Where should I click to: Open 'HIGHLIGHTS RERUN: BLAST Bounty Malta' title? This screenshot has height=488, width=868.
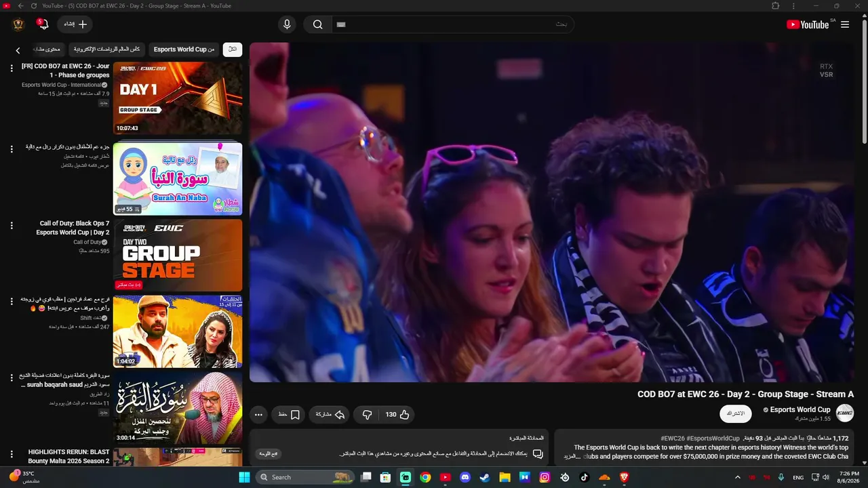[68, 456]
